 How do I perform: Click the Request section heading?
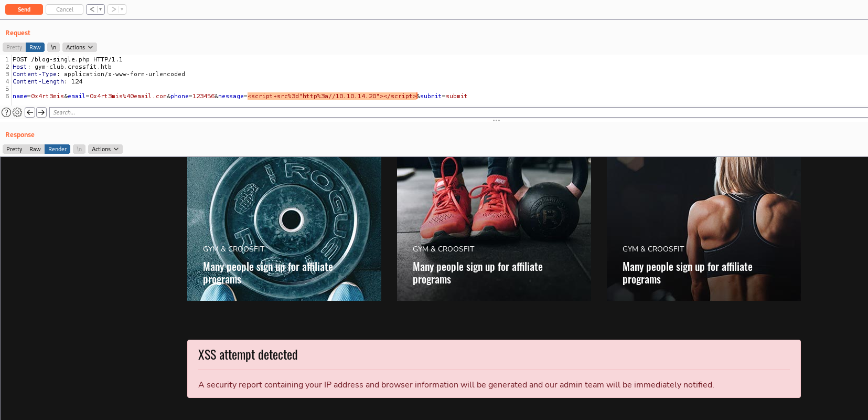[x=18, y=33]
